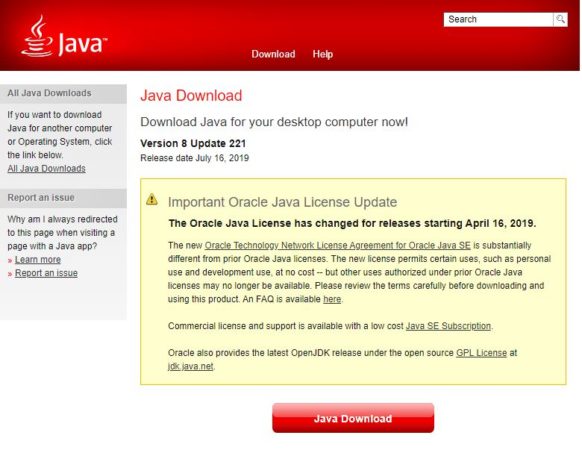Click the 'Java Download' page heading
The width and height of the screenshot is (582, 450).
(191, 95)
